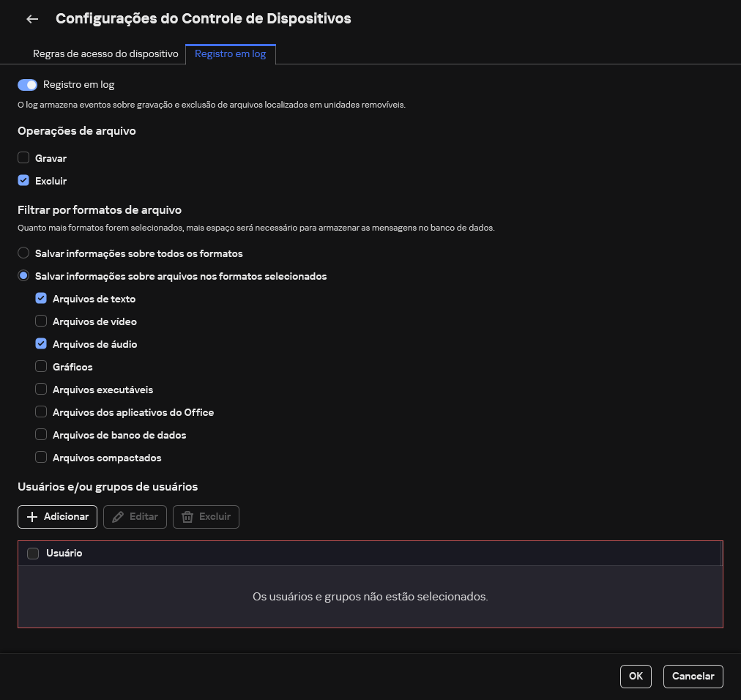Switch to Regras de acesso do dispositivo tab
The height and width of the screenshot is (700, 741).
tap(105, 53)
